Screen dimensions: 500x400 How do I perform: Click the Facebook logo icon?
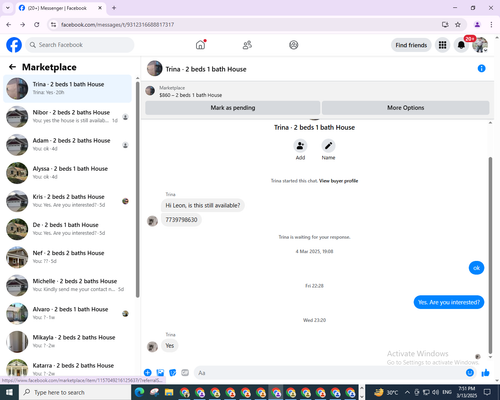(x=14, y=45)
